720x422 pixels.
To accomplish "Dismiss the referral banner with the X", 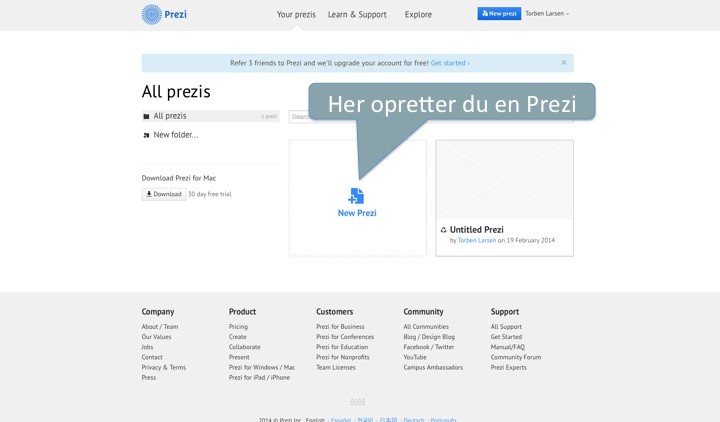I will pyautogui.click(x=564, y=62).
